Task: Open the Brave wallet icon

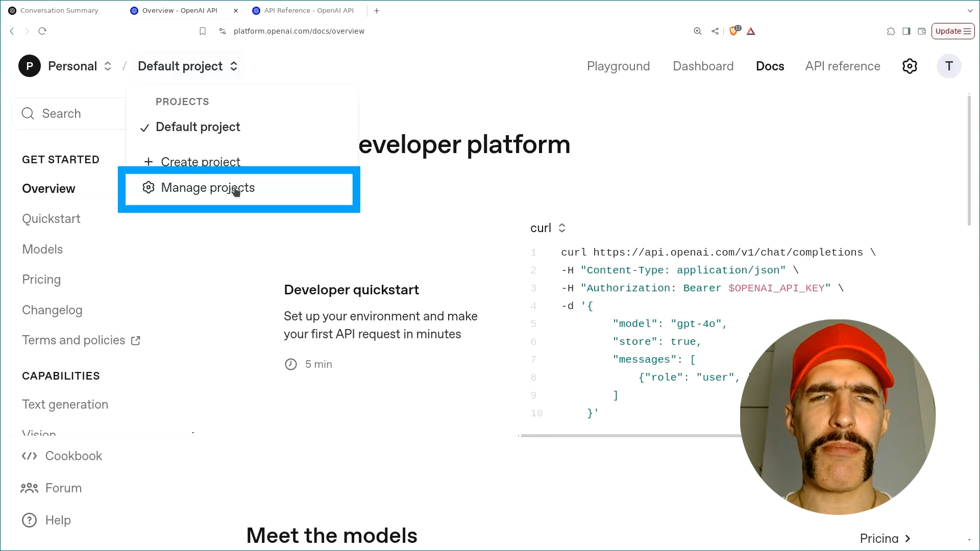Action: 922,31
